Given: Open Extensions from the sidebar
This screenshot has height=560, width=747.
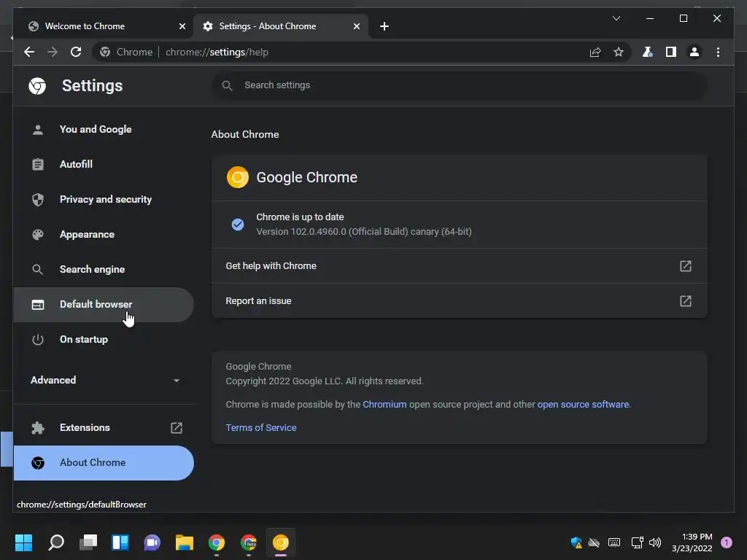Looking at the screenshot, I should point(104,427).
